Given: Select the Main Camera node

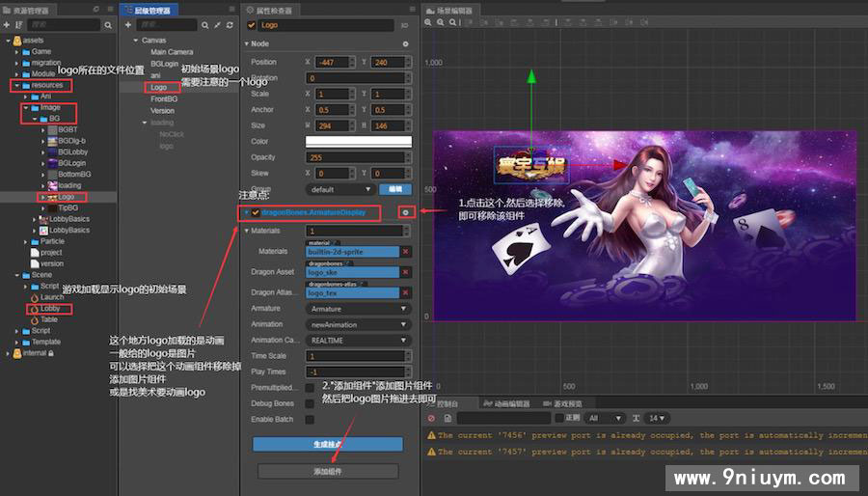Looking at the screenshot, I should pos(172,52).
